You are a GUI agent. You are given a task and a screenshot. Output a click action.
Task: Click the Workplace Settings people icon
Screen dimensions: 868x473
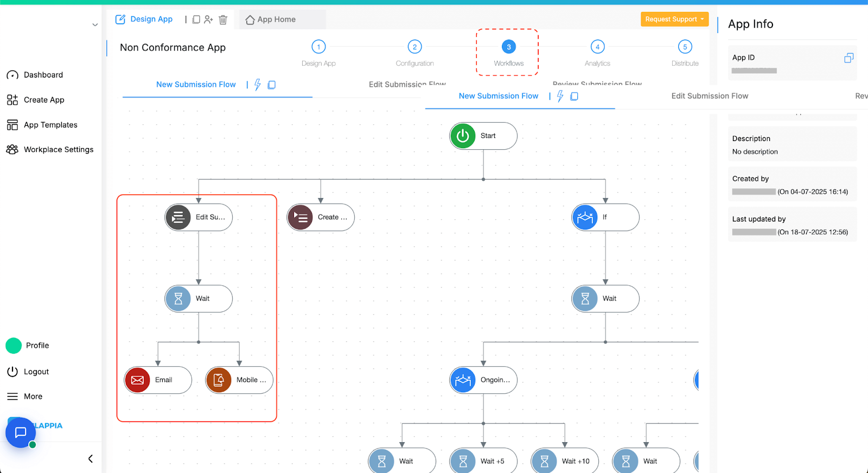click(12, 150)
